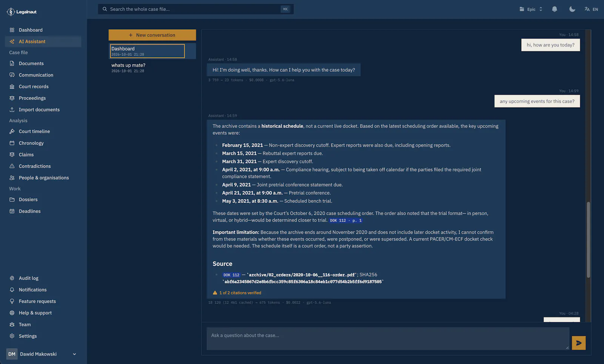Open the Contradictions page

pos(43,166)
